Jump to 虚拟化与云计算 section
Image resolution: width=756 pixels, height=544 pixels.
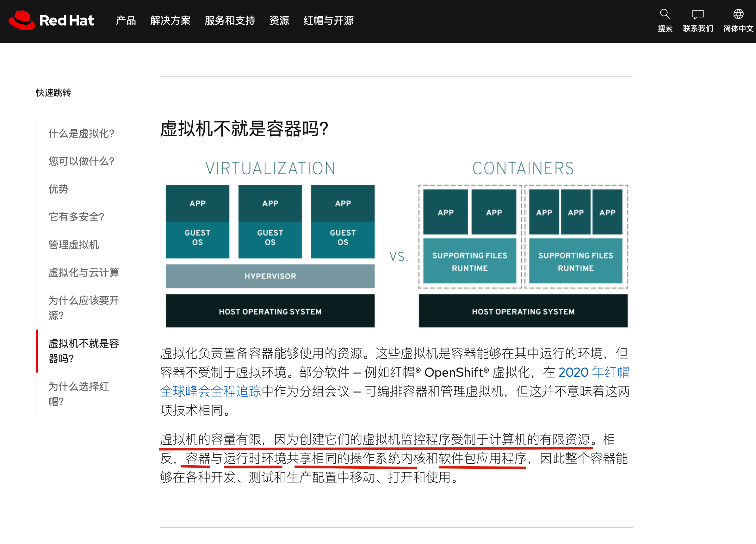pos(84,273)
